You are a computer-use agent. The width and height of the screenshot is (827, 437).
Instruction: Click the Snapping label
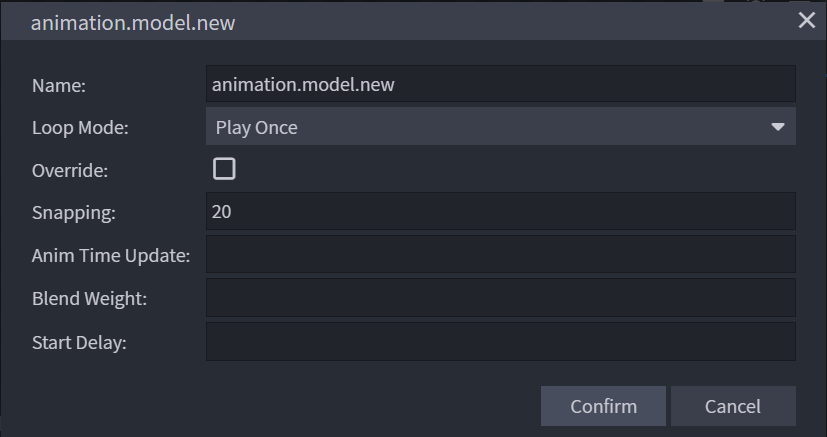click(74, 213)
